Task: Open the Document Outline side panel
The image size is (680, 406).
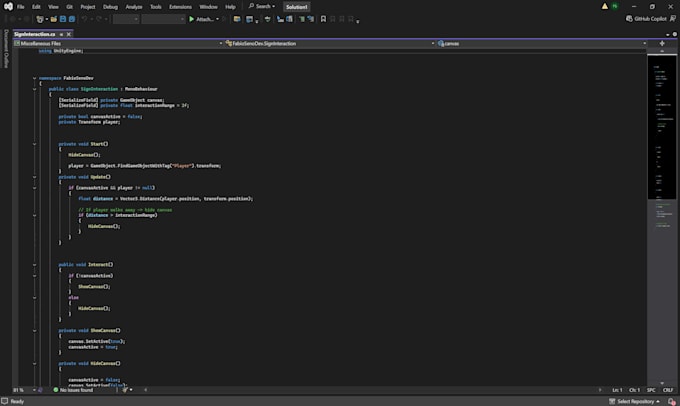Action: tap(6, 49)
